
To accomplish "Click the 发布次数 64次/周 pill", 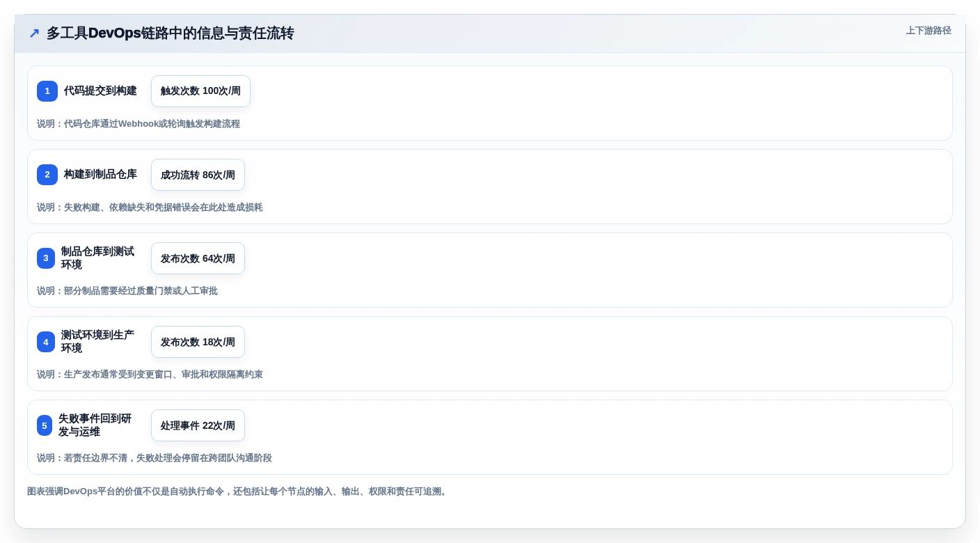I will (x=198, y=258).
